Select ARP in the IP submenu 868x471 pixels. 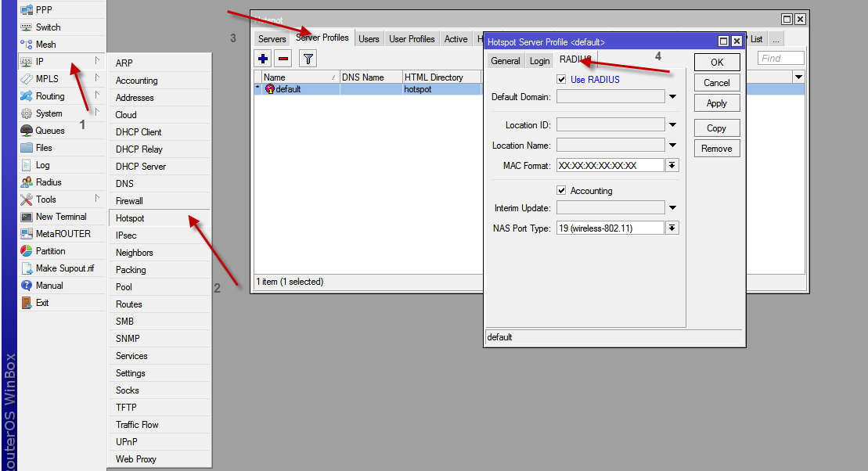pos(160,63)
